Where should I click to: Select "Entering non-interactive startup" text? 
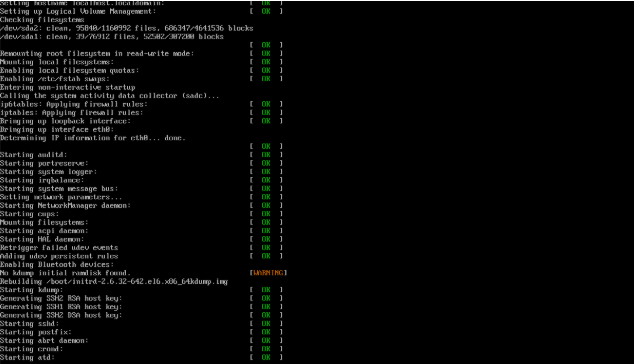68,87
